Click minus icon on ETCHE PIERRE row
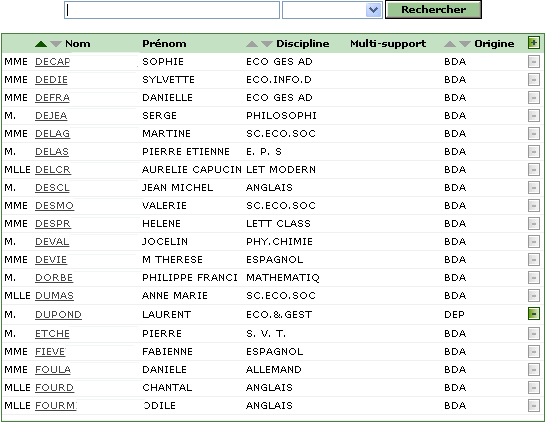Screen dimensions: 545x422 (x=534, y=334)
